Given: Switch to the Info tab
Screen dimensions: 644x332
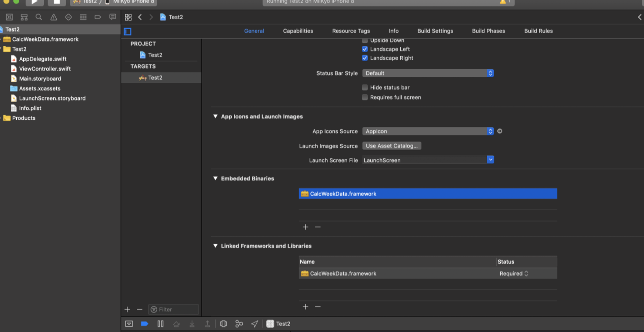Looking at the screenshot, I should pyautogui.click(x=394, y=31).
